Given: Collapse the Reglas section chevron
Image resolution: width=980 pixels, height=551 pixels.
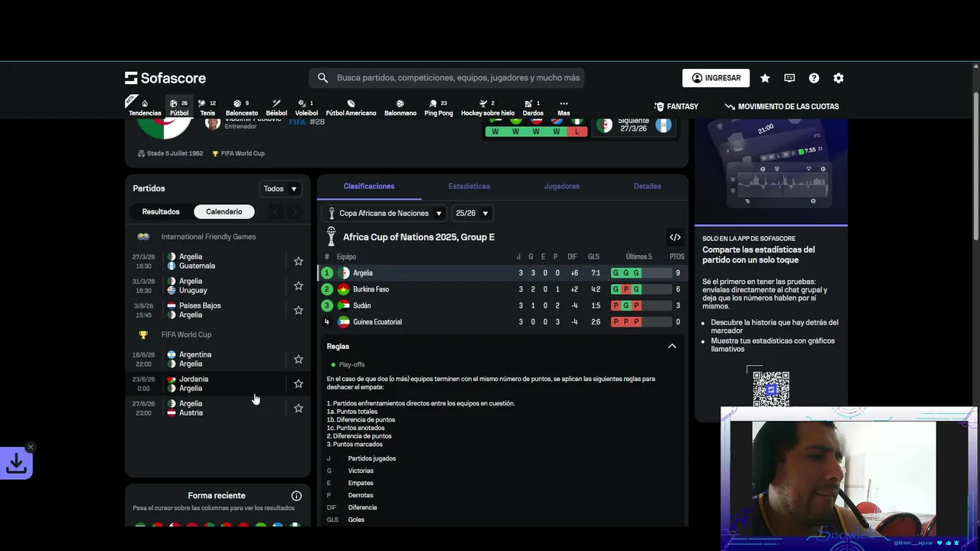Looking at the screenshot, I should pos(672,346).
